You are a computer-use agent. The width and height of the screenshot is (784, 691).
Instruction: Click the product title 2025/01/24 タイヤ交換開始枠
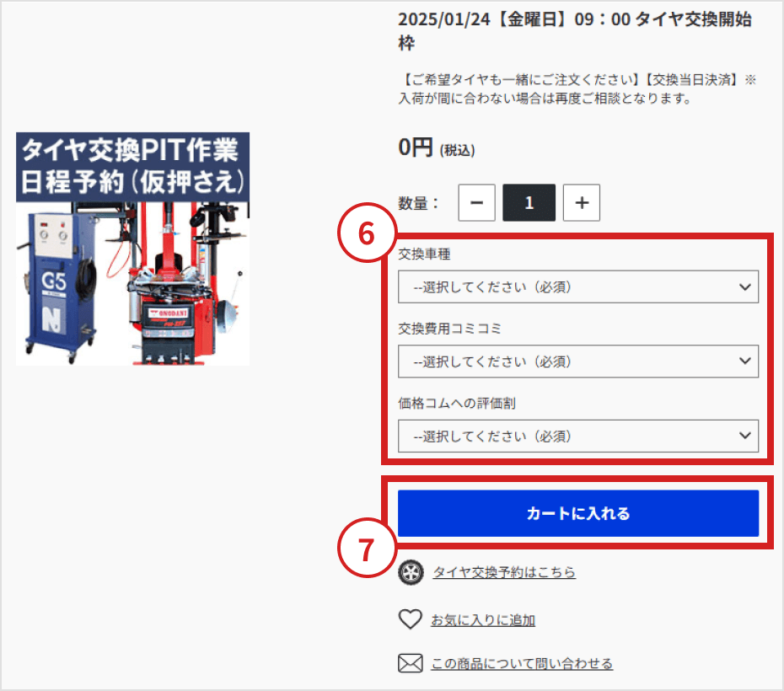point(575,31)
